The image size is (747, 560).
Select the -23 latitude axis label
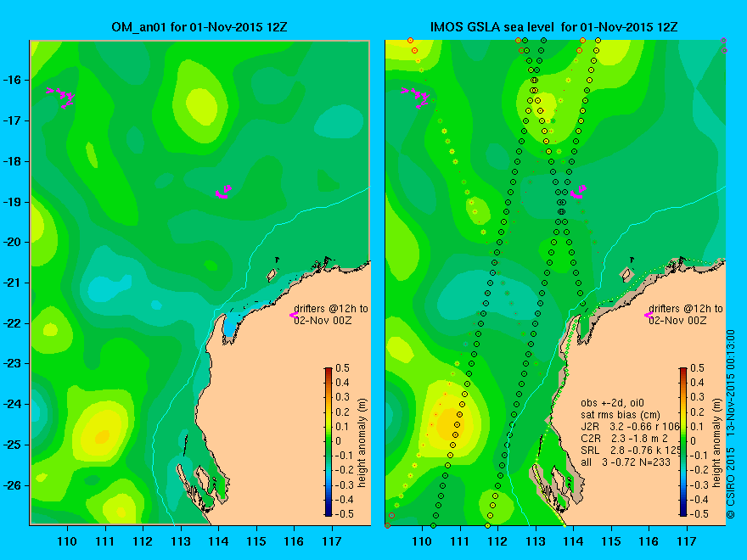pos(14,363)
